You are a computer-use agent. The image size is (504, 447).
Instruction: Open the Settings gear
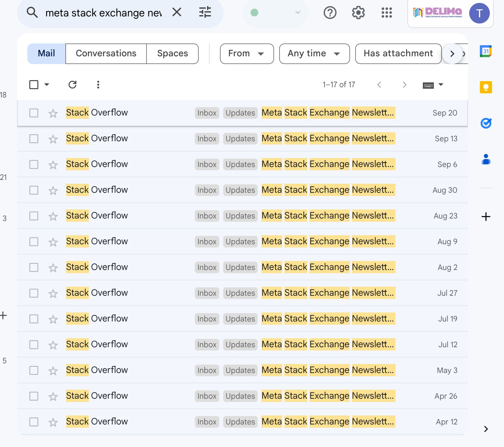click(x=358, y=13)
